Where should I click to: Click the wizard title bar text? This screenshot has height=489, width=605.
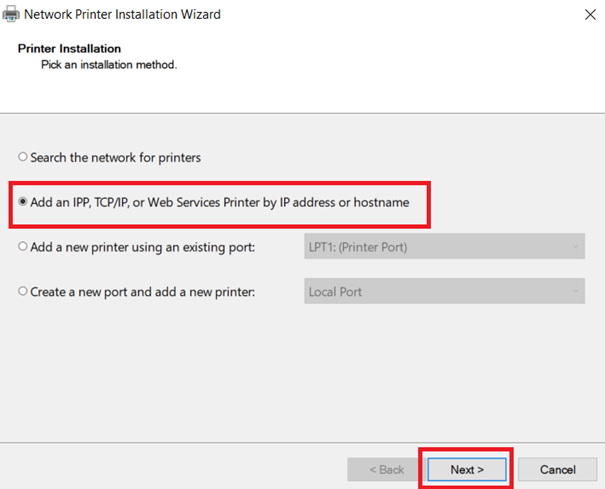coord(122,14)
